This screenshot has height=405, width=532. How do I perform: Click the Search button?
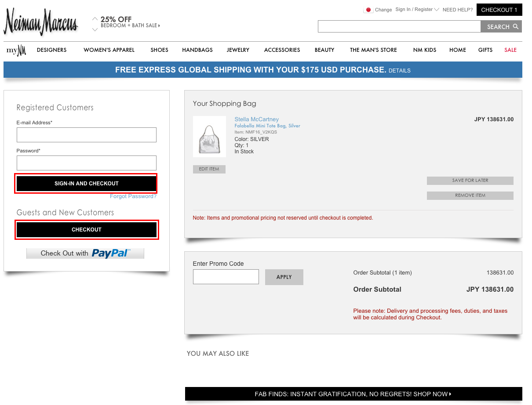pos(501,26)
